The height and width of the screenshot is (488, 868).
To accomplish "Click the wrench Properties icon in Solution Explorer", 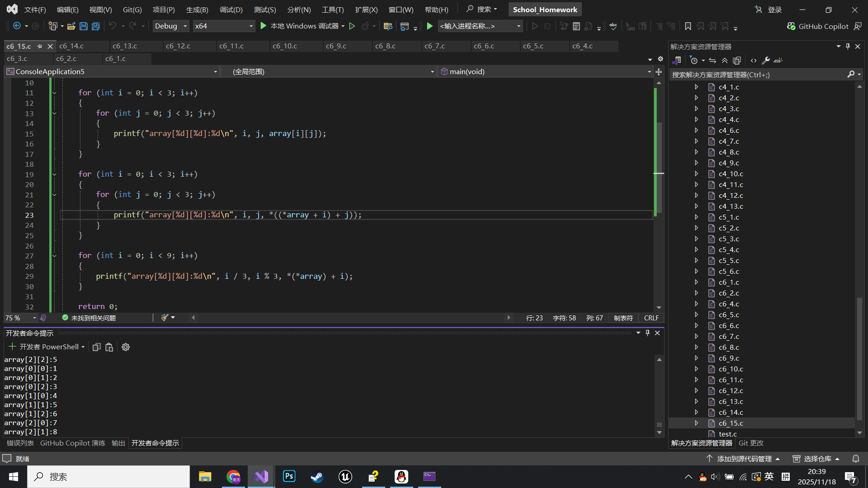I will (x=766, y=60).
